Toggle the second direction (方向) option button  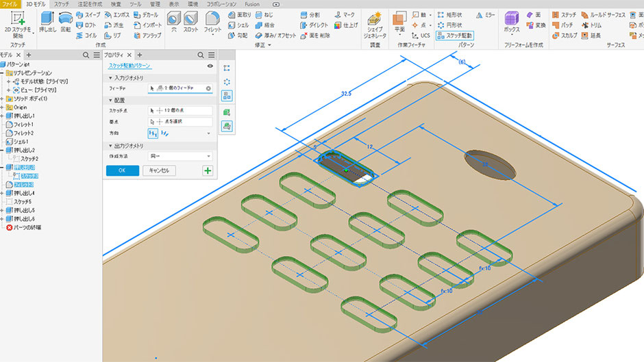tap(164, 133)
